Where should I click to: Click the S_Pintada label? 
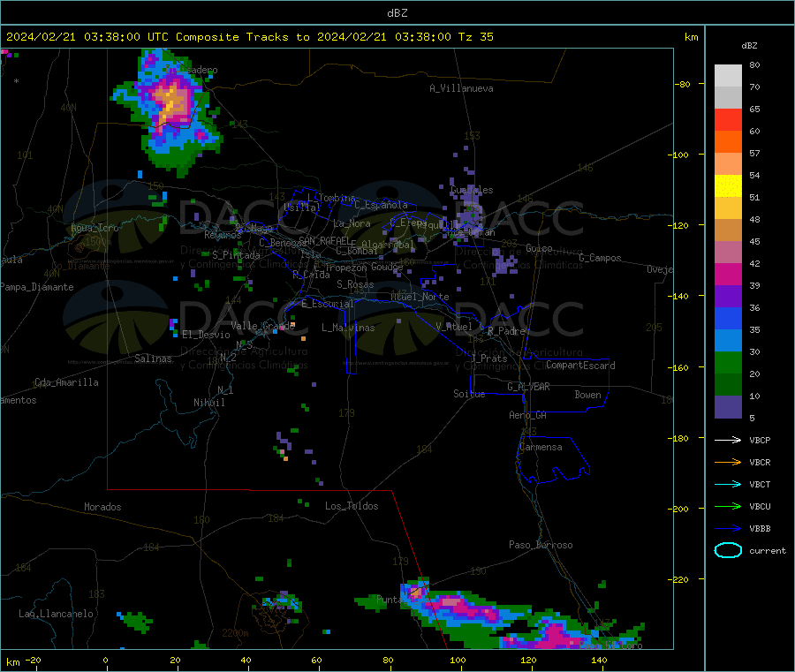[x=236, y=255]
